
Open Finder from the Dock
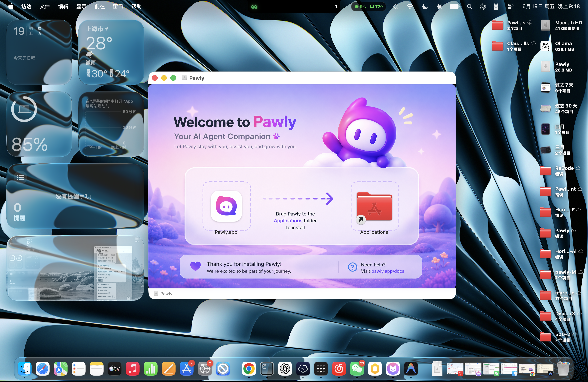(x=24, y=369)
